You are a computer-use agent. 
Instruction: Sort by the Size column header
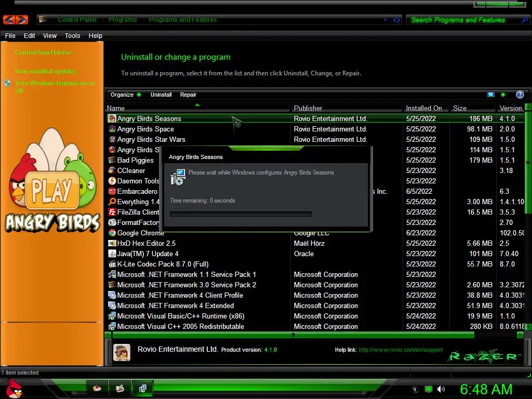(x=473, y=108)
